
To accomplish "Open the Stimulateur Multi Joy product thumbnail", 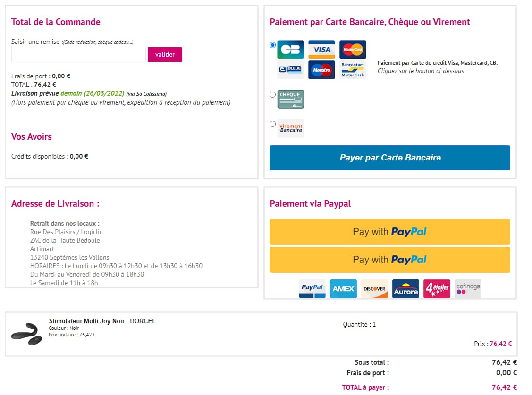I will (26, 334).
